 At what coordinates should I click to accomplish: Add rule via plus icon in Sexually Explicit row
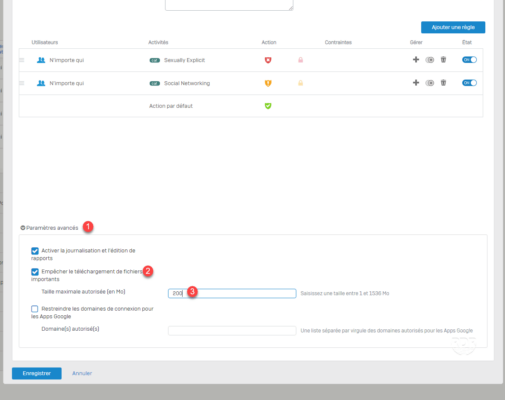click(416, 60)
